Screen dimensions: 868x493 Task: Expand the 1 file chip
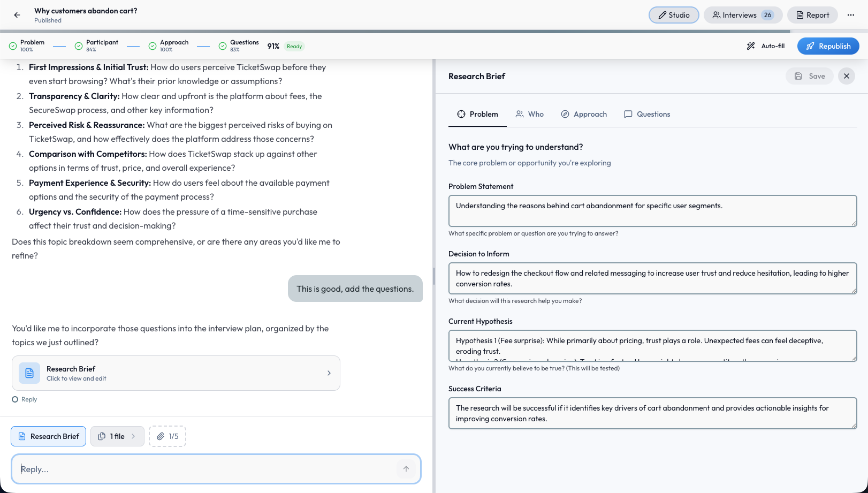click(117, 436)
